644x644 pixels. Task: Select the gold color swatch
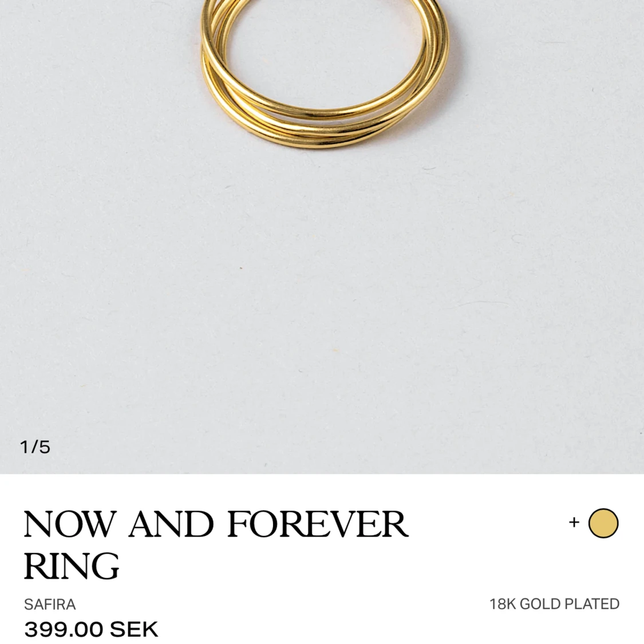[x=603, y=523]
